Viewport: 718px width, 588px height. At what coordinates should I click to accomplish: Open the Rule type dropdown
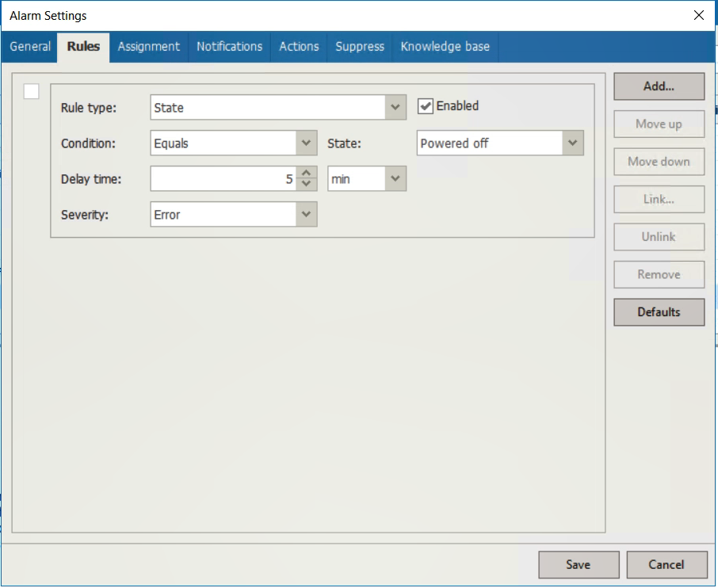click(395, 108)
